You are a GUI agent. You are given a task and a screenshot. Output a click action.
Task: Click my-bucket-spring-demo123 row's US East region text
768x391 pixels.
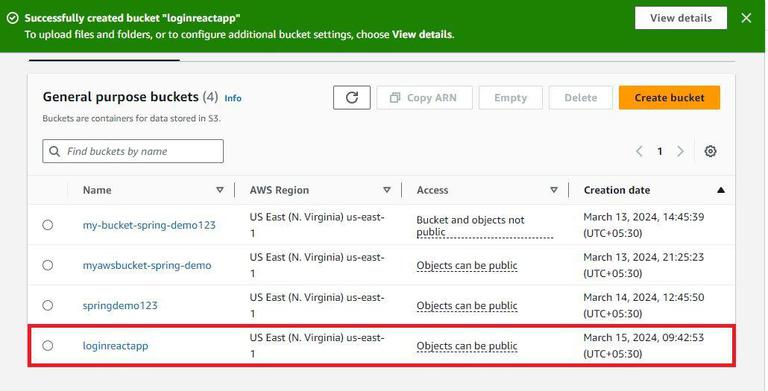point(317,225)
